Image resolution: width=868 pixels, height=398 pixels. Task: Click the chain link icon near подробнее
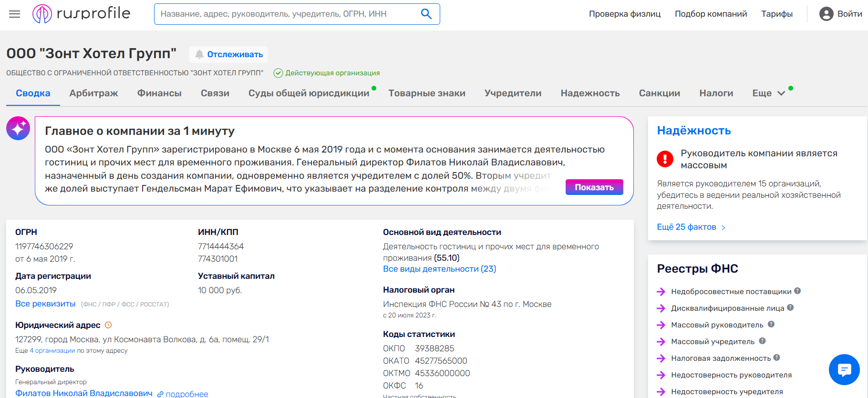[x=160, y=394]
